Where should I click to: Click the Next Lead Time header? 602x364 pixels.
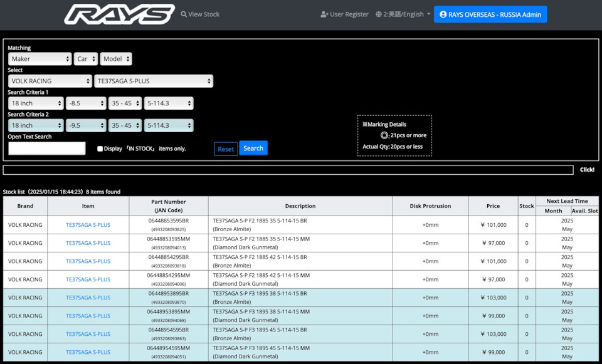[567, 201]
